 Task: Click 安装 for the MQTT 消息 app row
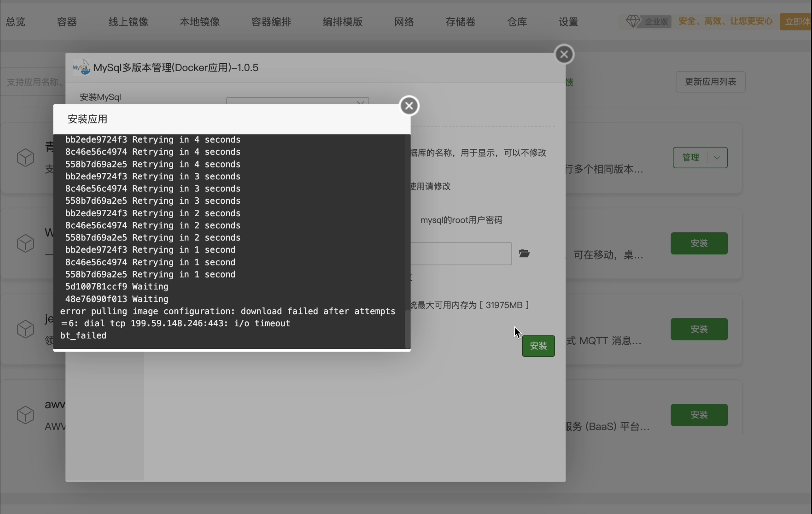(699, 329)
